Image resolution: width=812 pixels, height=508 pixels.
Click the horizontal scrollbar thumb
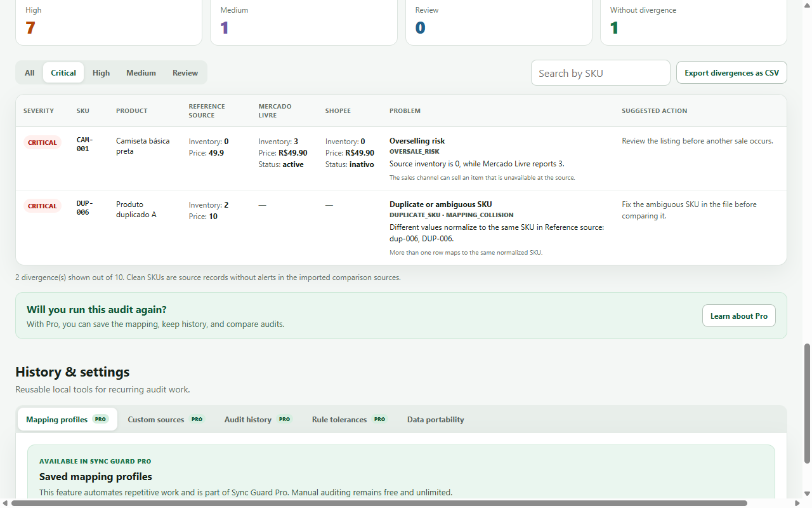(379, 503)
